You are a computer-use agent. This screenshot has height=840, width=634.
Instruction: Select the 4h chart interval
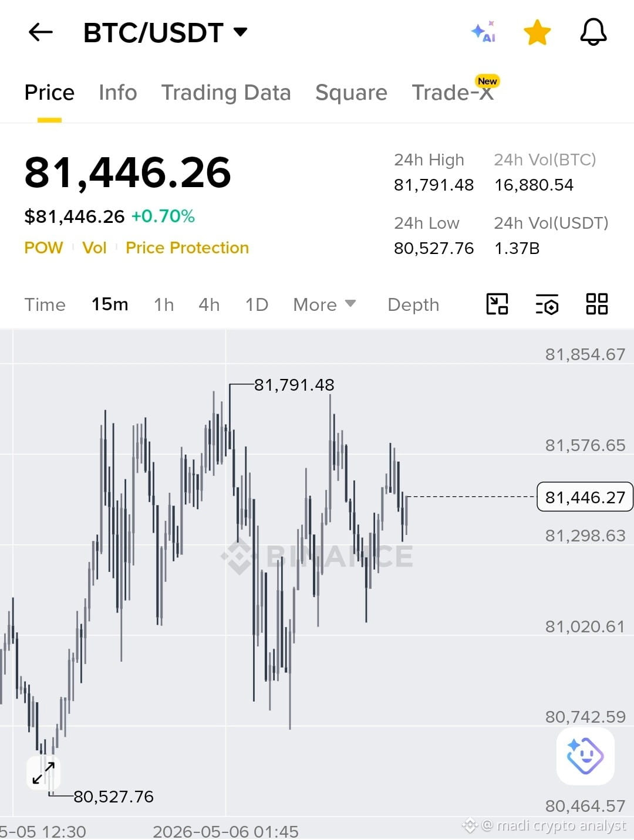pos(209,304)
